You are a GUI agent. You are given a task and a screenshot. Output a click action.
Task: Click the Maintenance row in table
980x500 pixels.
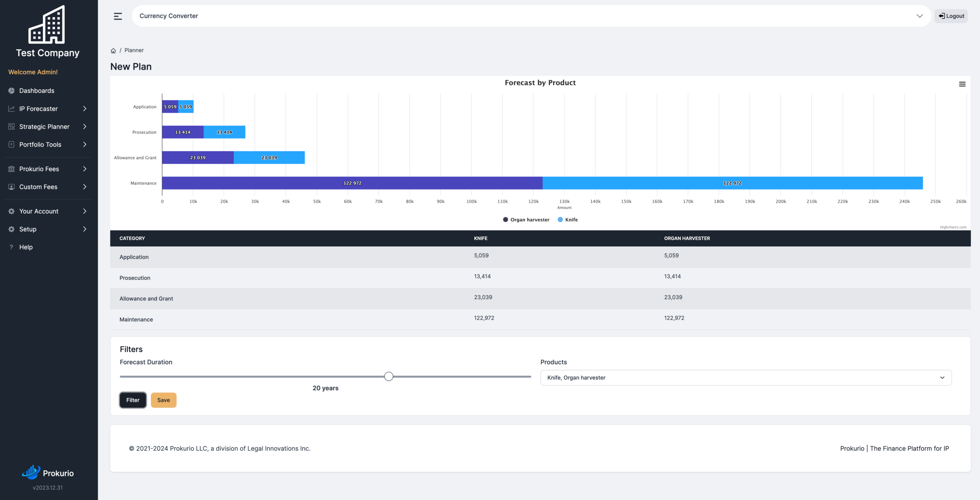pos(540,319)
